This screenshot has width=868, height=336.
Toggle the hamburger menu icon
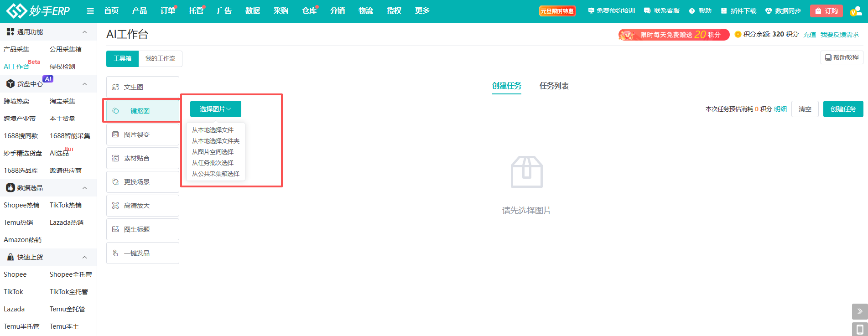coord(90,11)
